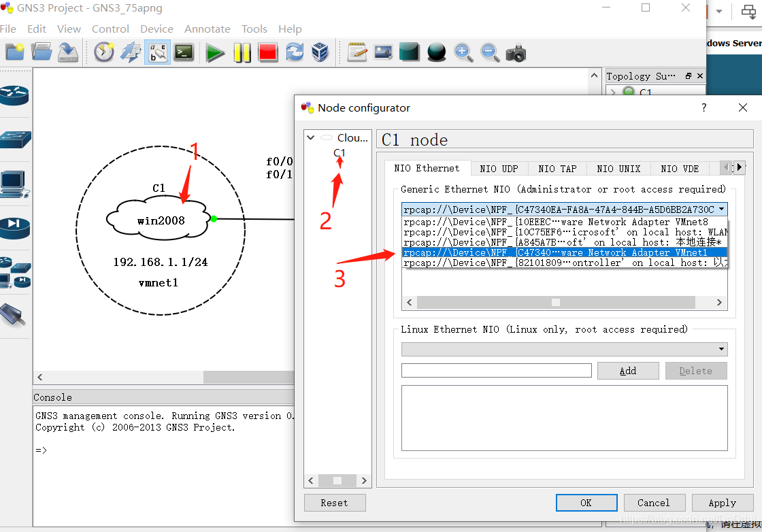
Task: Open the Annotate menu
Action: pyautogui.click(x=208, y=29)
